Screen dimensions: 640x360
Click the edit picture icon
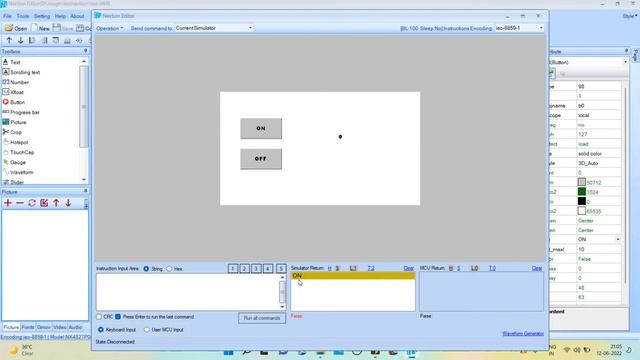44,203
